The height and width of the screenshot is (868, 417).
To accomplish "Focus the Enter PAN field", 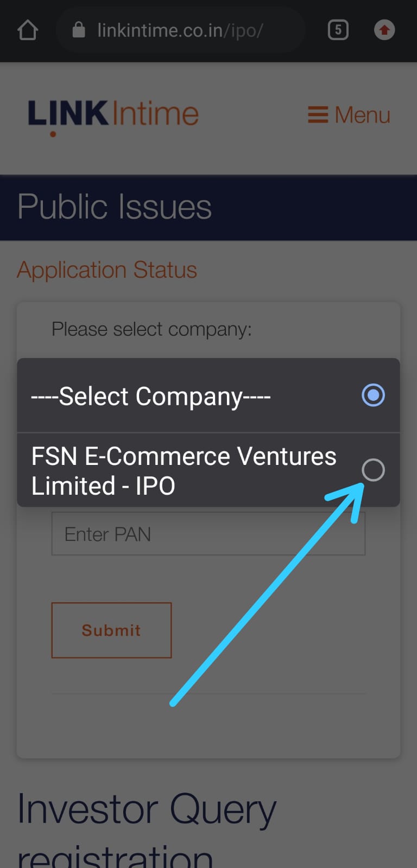I will (208, 534).
